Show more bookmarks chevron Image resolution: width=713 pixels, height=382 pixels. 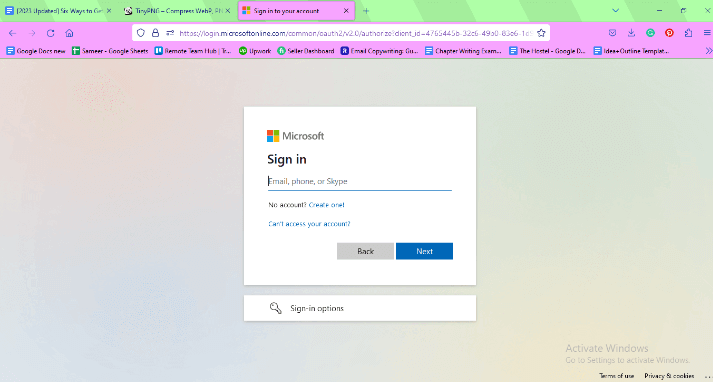click(x=708, y=51)
